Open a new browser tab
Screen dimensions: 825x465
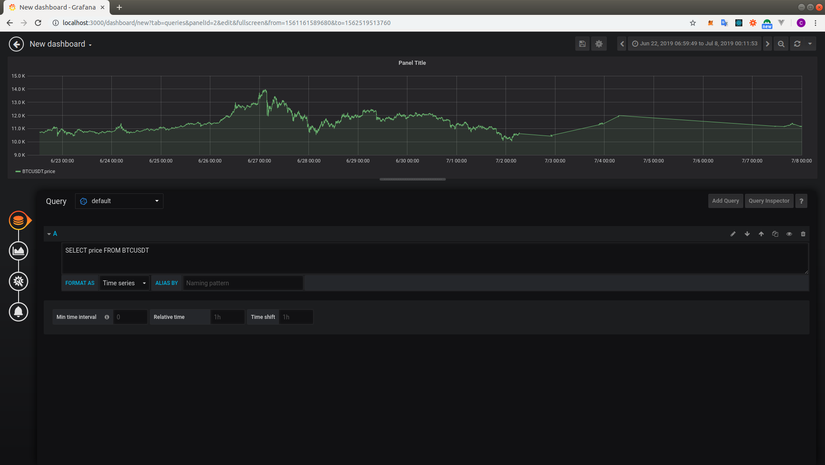click(119, 7)
